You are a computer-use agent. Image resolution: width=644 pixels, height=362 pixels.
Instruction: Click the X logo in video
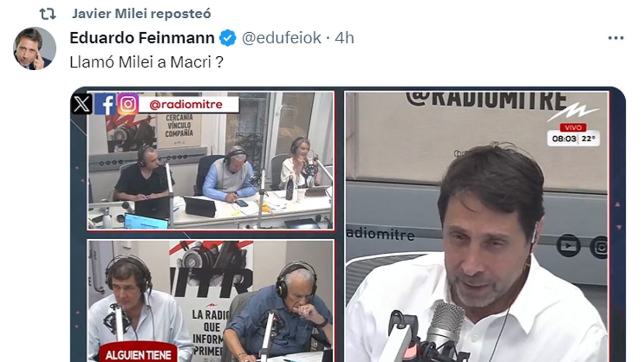(81, 104)
